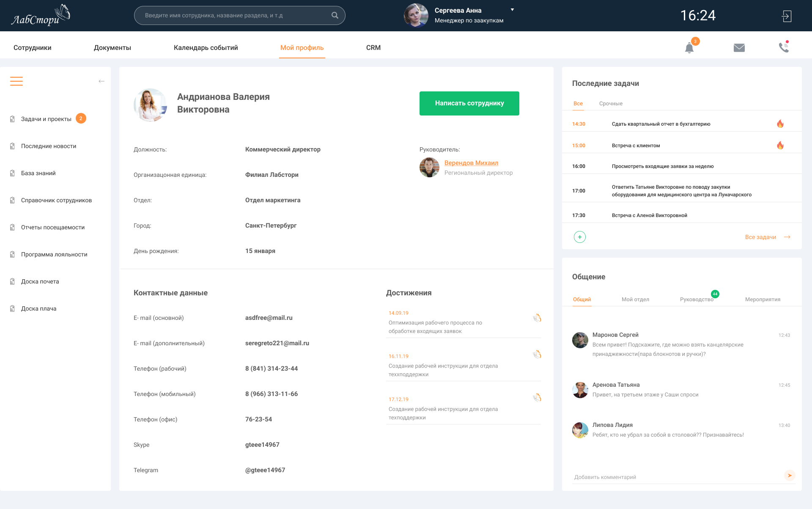
Task: Open notifications bell icon
Action: pyautogui.click(x=689, y=48)
